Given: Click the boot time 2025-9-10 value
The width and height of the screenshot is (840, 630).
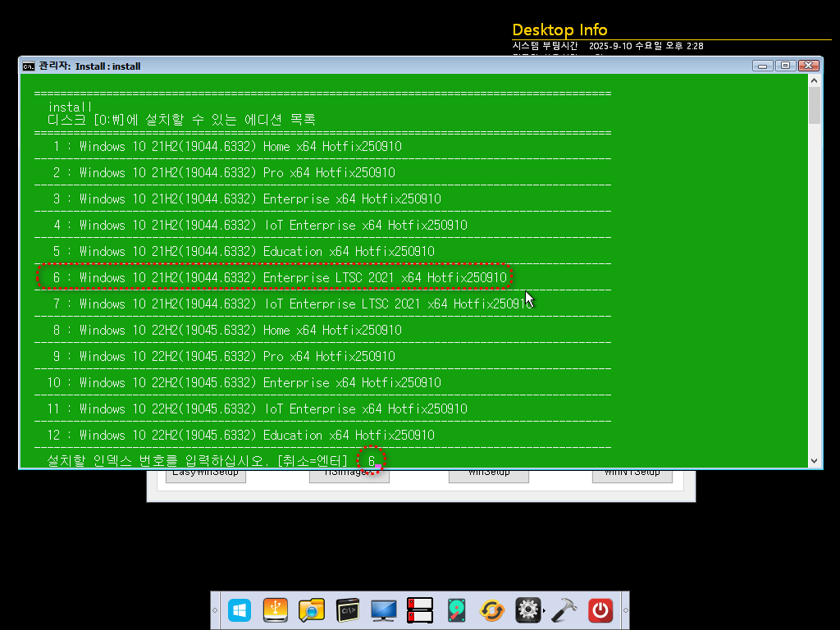Looking at the screenshot, I should pyautogui.click(x=646, y=46).
